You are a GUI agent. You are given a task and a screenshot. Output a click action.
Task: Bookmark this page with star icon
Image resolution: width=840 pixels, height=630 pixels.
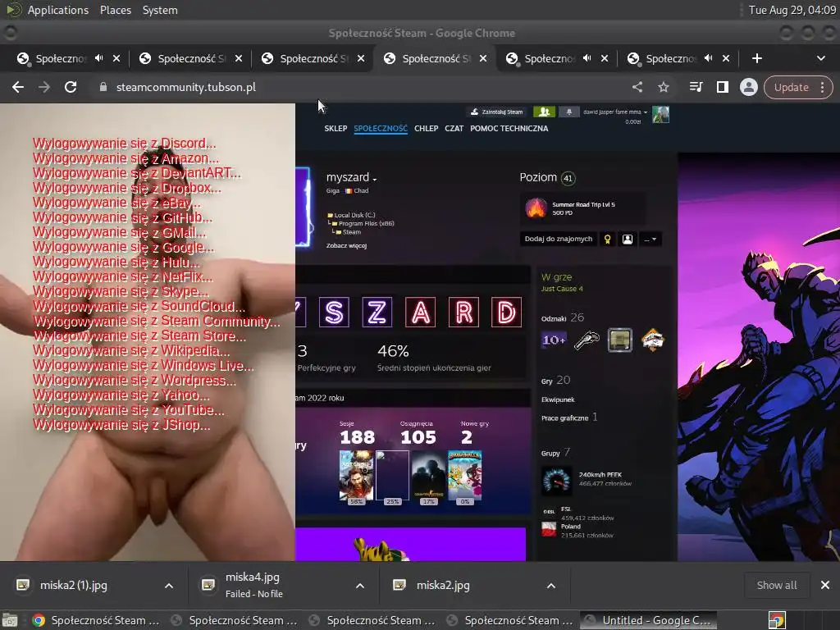(x=664, y=87)
